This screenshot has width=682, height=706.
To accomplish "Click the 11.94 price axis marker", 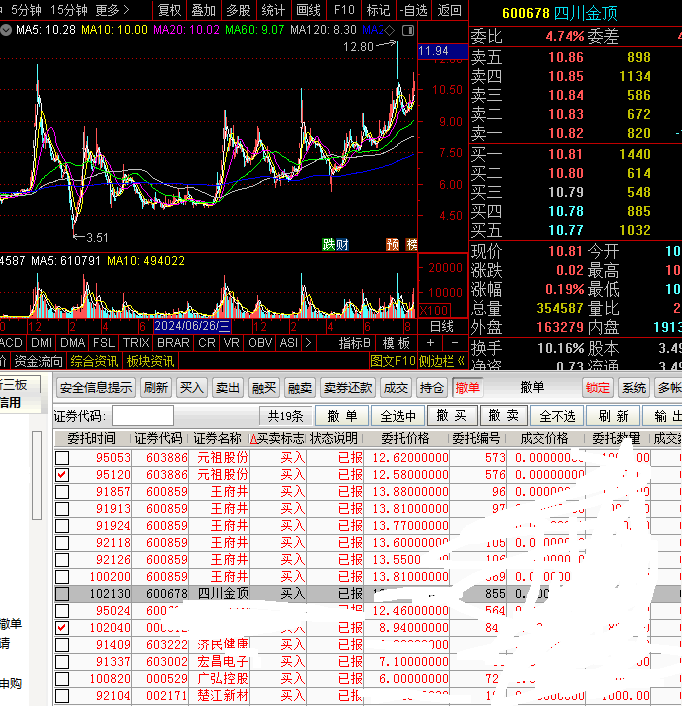I will tap(442, 51).
